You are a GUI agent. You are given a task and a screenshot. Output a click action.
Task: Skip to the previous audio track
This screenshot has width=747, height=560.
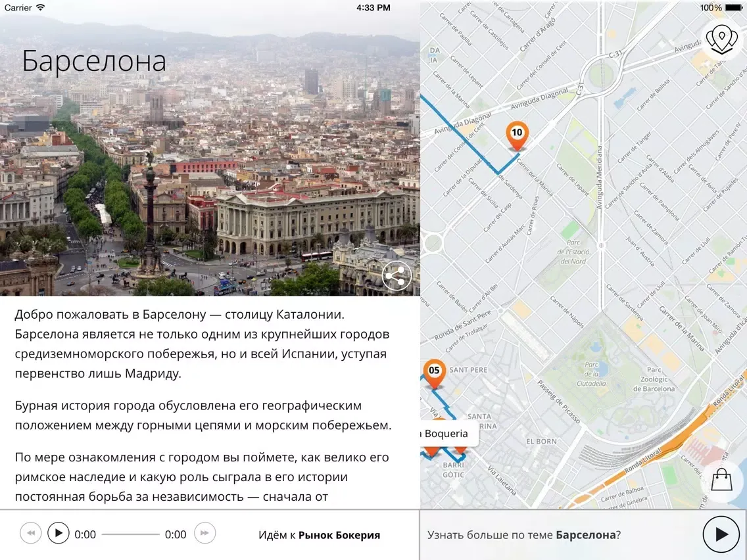[30, 533]
